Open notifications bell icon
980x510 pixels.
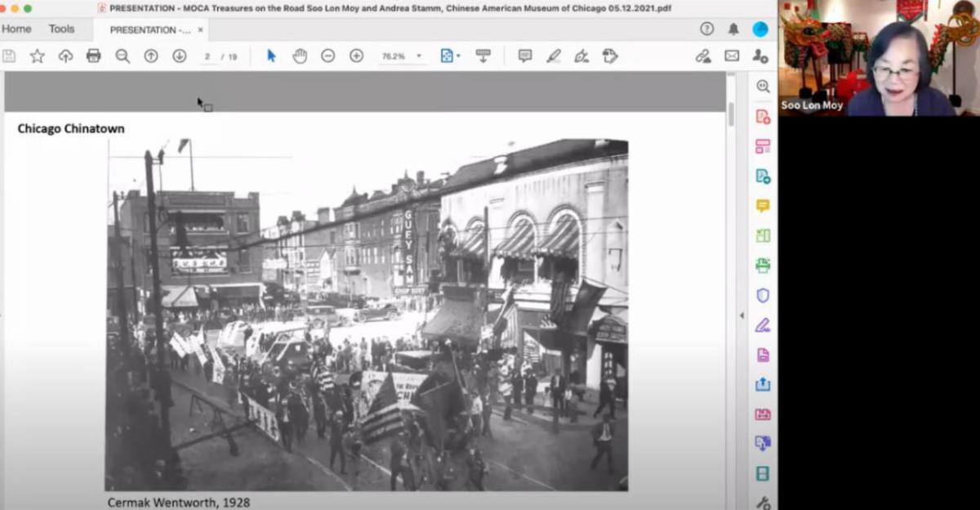(x=733, y=29)
